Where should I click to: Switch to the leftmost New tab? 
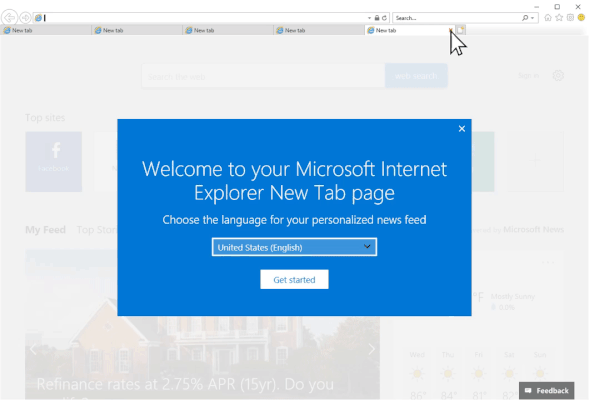tap(45, 30)
